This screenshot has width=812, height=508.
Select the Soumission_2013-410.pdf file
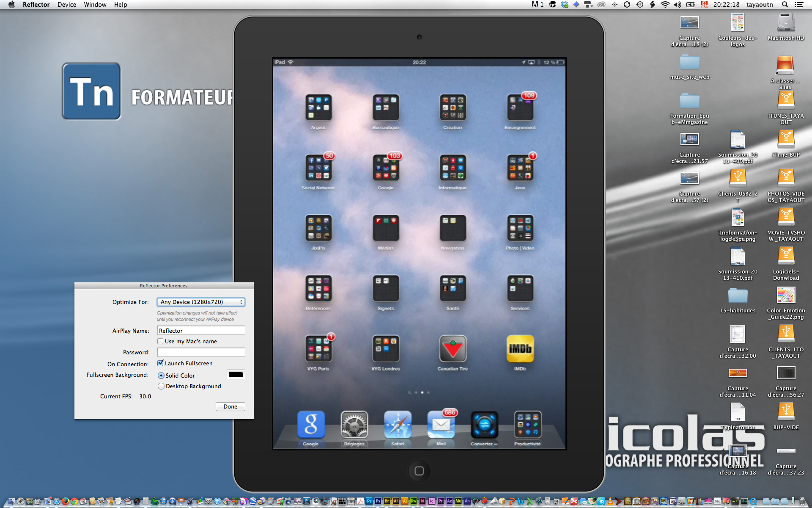coord(738,257)
